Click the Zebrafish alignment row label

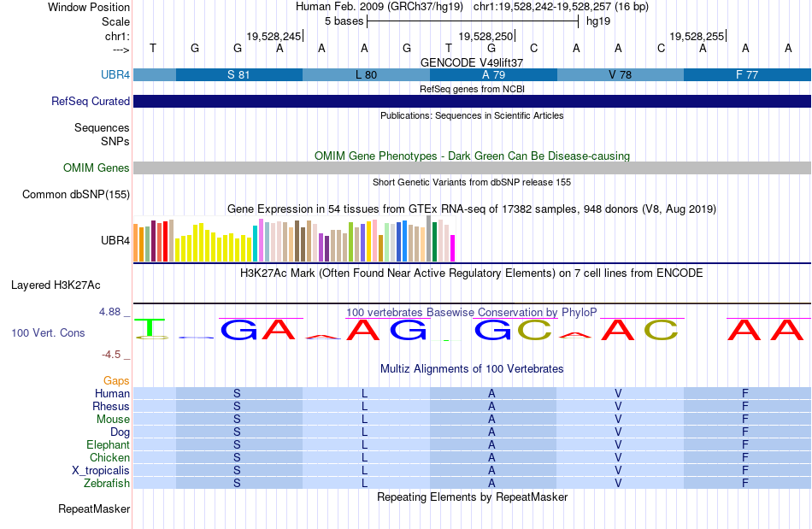click(x=107, y=483)
